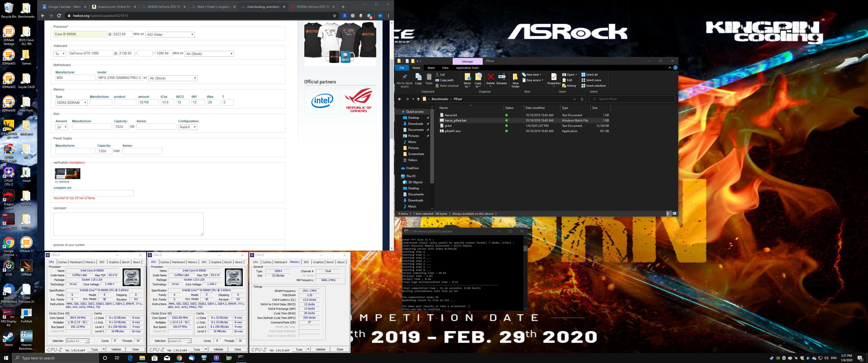
Task: Click Pin to Quick access in Explorer ribbon
Action: [404, 80]
